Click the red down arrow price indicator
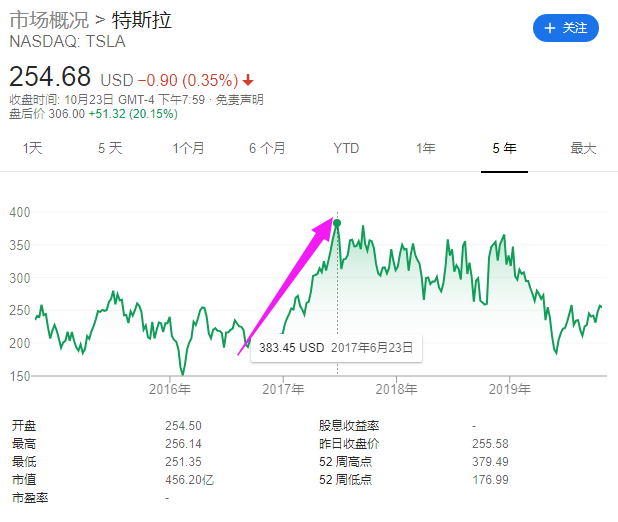 click(x=248, y=80)
